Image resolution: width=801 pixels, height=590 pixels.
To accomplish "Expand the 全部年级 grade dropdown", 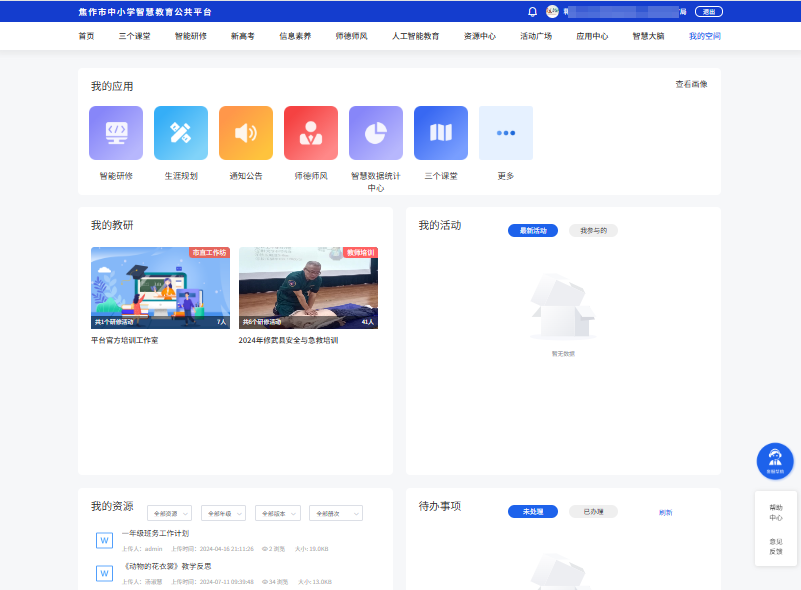I will click(x=223, y=513).
